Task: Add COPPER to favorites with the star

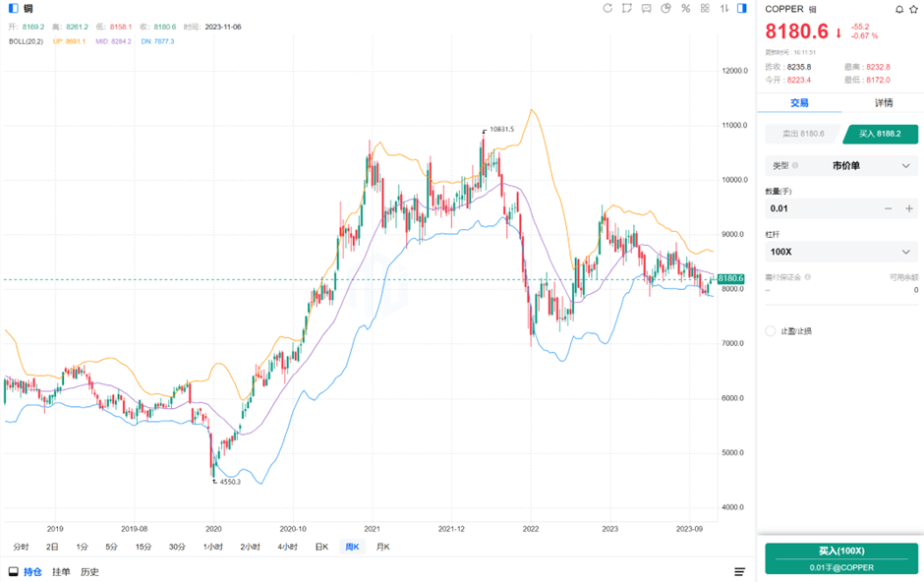Action: click(x=914, y=9)
